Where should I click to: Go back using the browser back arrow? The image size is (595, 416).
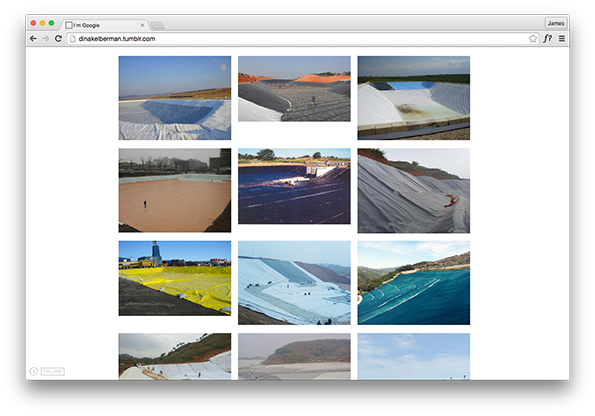click(33, 38)
